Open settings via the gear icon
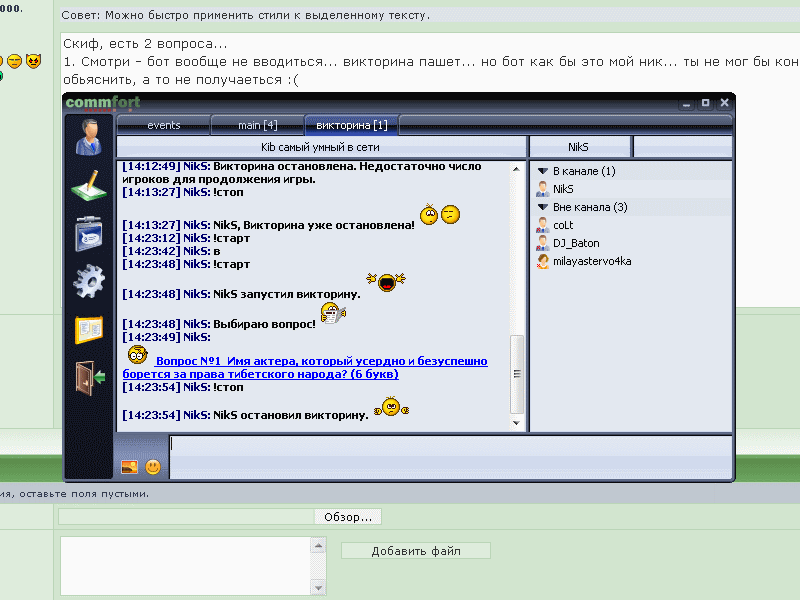Image resolution: width=800 pixels, height=600 pixels. tap(89, 282)
